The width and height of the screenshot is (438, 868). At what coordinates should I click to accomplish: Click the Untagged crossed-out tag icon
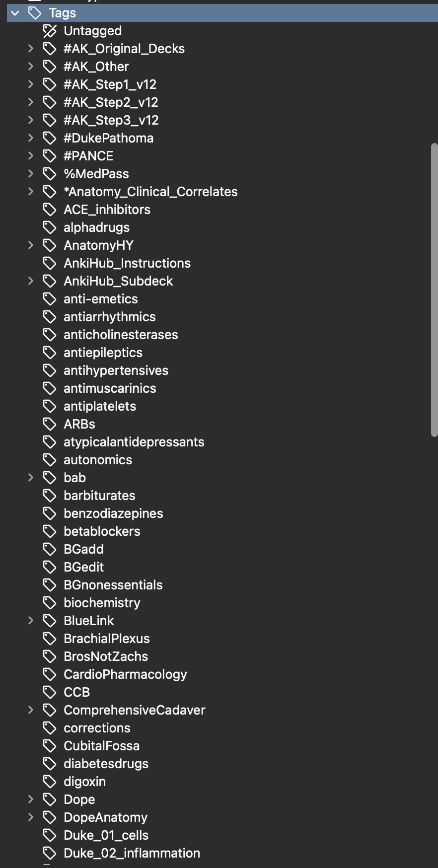50,31
